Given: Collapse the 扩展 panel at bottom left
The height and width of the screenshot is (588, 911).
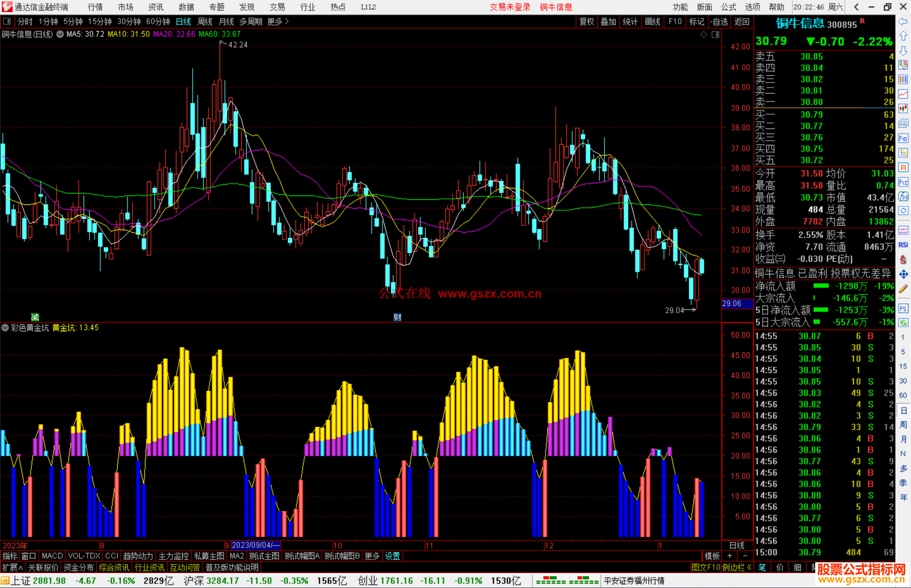Looking at the screenshot, I should [x=13, y=567].
